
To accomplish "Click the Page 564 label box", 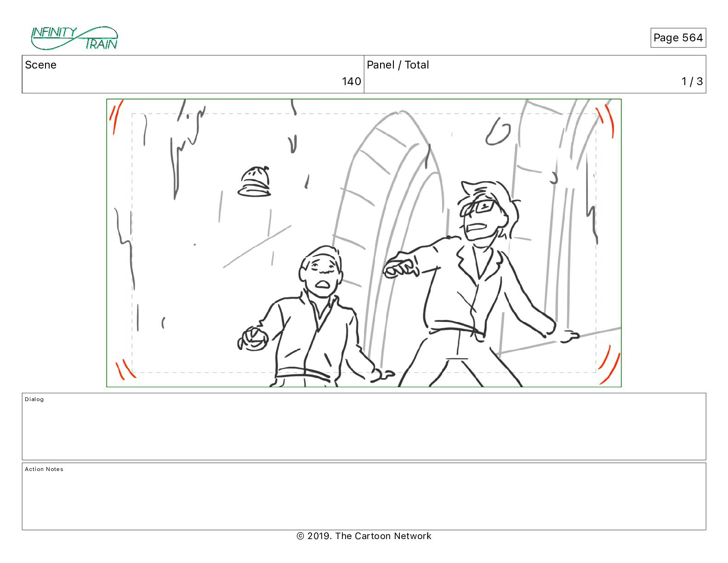I will pos(678,38).
